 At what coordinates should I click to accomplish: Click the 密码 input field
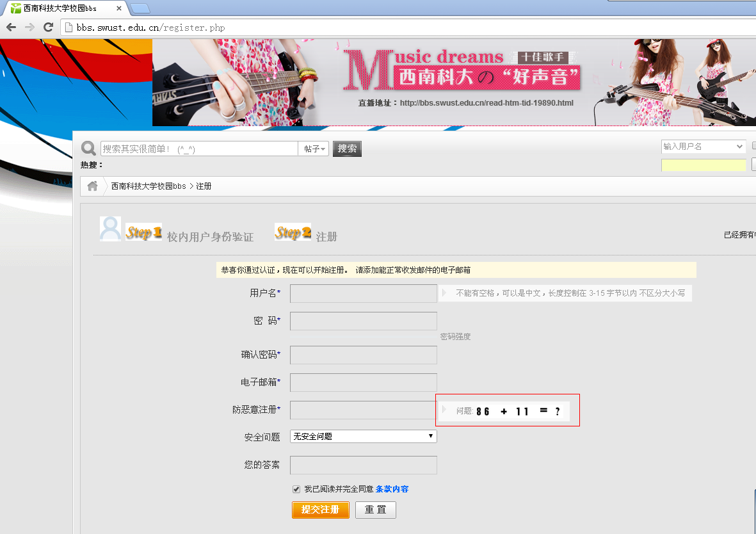point(364,321)
